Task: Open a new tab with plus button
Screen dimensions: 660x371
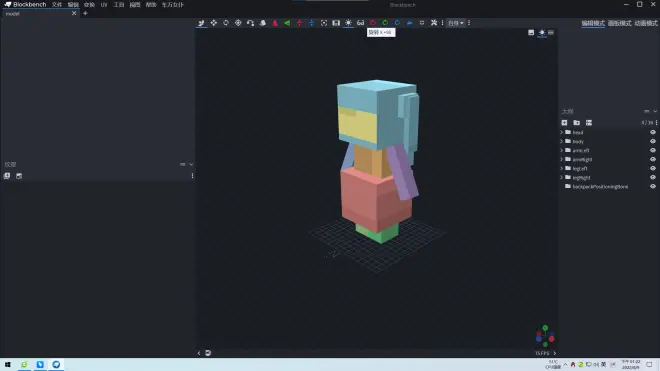Action: (x=85, y=13)
